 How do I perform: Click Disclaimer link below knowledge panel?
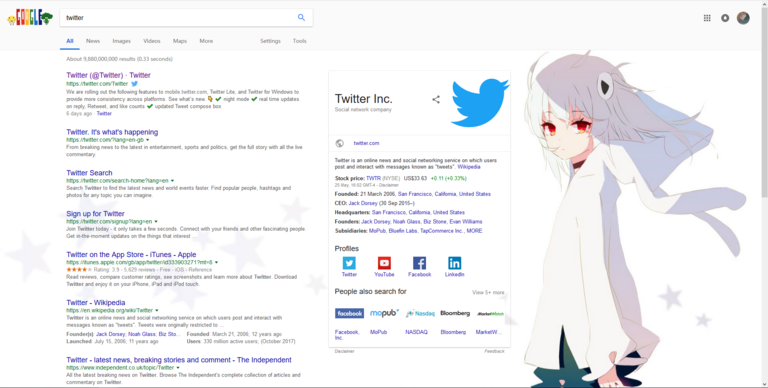point(344,351)
